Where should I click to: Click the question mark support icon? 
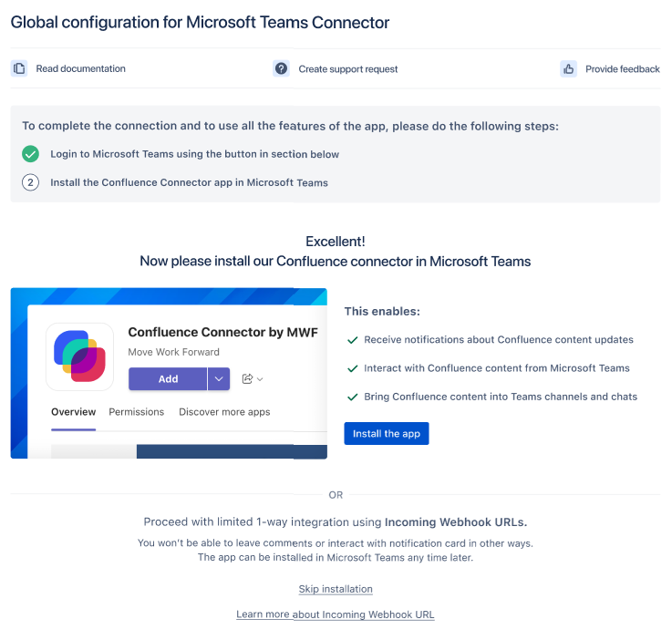click(x=282, y=68)
